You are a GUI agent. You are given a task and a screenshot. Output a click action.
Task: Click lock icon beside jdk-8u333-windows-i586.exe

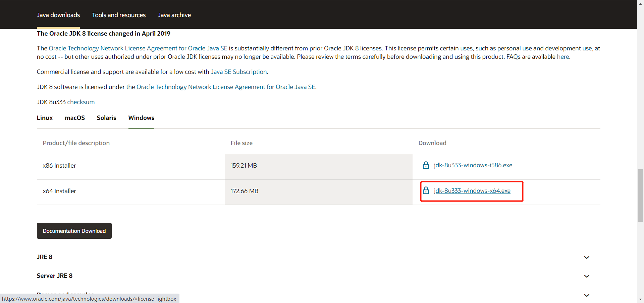tap(426, 165)
